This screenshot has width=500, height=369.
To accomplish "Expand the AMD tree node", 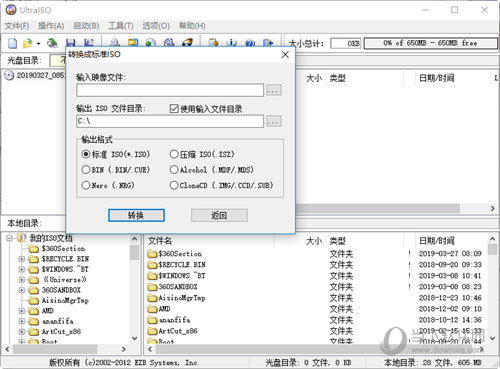I will click(x=22, y=311).
